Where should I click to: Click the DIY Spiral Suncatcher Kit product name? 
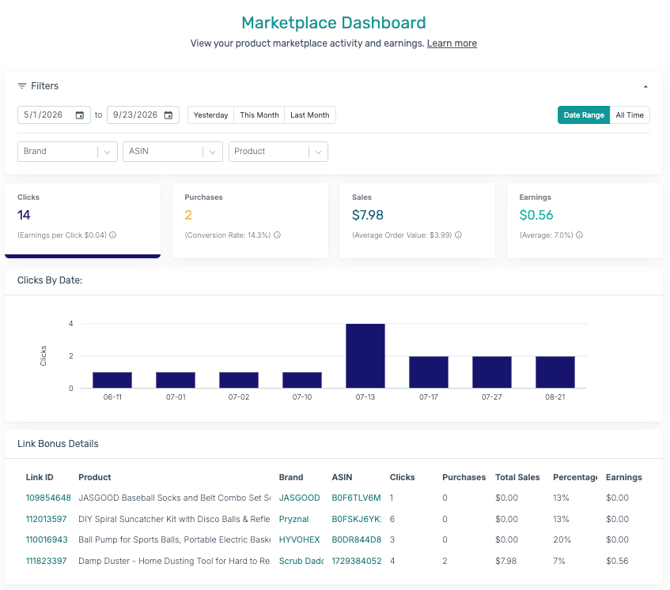[174, 519]
